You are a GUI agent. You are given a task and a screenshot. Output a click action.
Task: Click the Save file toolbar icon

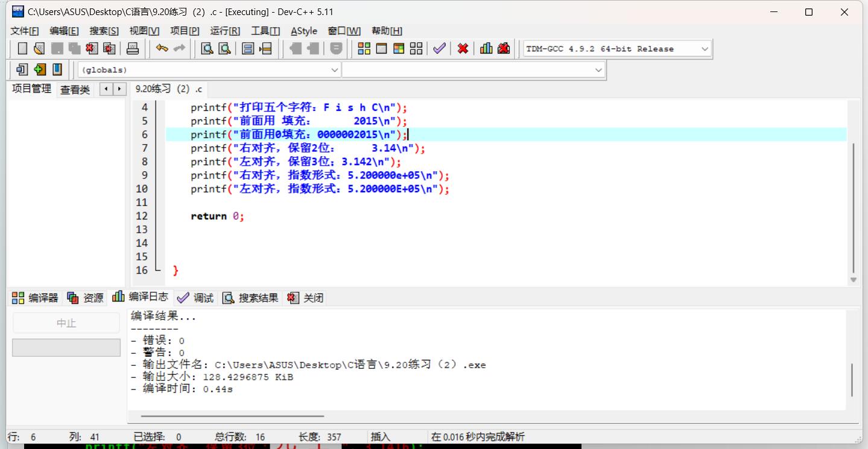(57, 49)
